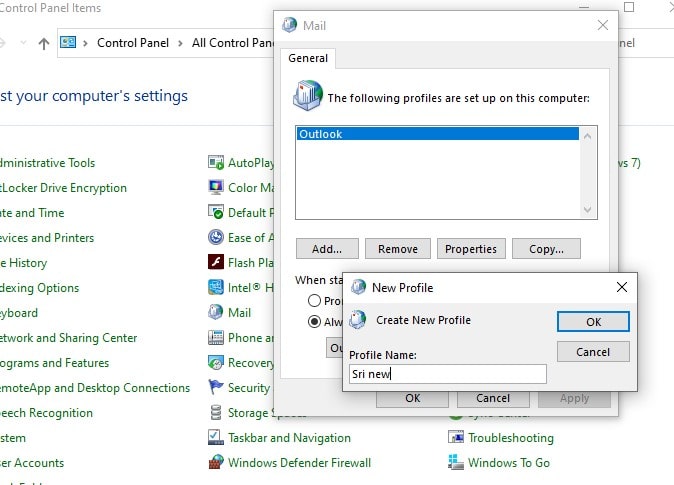Click the Create New Profile icon
This screenshot has width=674, height=485.
(x=358, y=320)
